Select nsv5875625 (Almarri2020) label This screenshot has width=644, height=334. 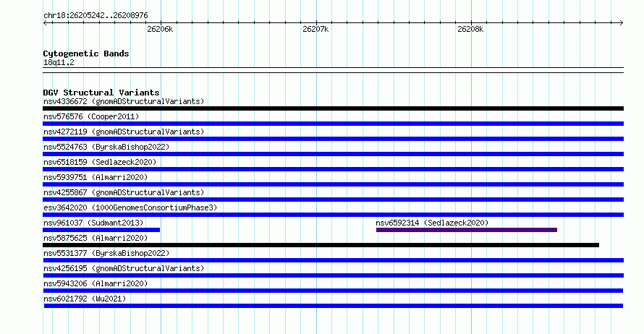click(x=96, y=238)
